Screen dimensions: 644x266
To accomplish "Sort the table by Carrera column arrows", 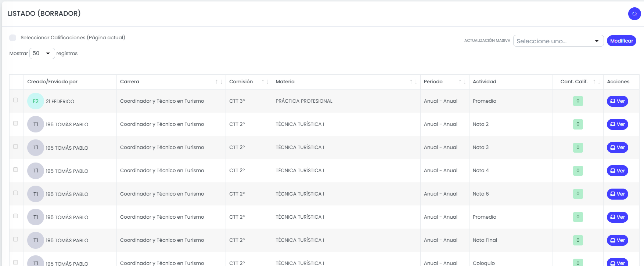I will tap(219, 82).
